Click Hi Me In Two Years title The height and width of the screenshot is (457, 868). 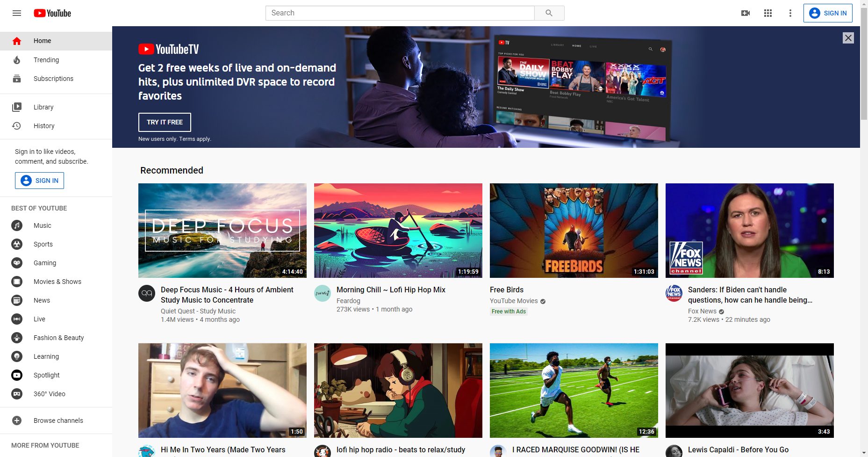(223, 450)
